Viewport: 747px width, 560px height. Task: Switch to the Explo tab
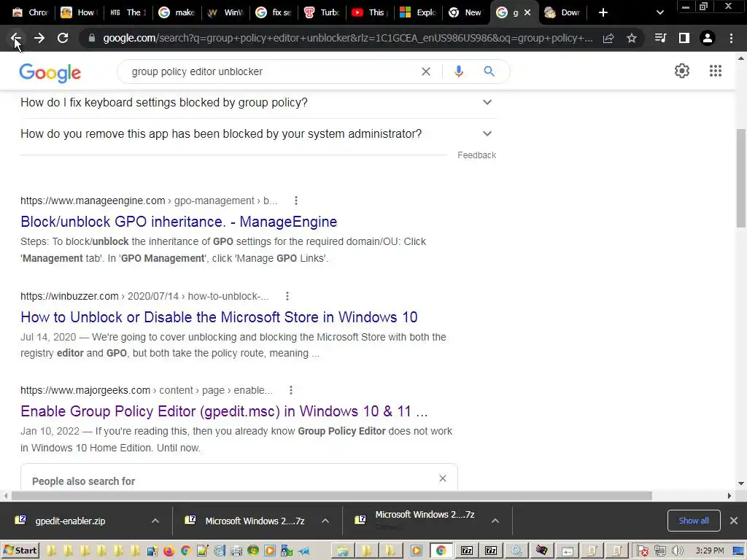pos(418,13)
